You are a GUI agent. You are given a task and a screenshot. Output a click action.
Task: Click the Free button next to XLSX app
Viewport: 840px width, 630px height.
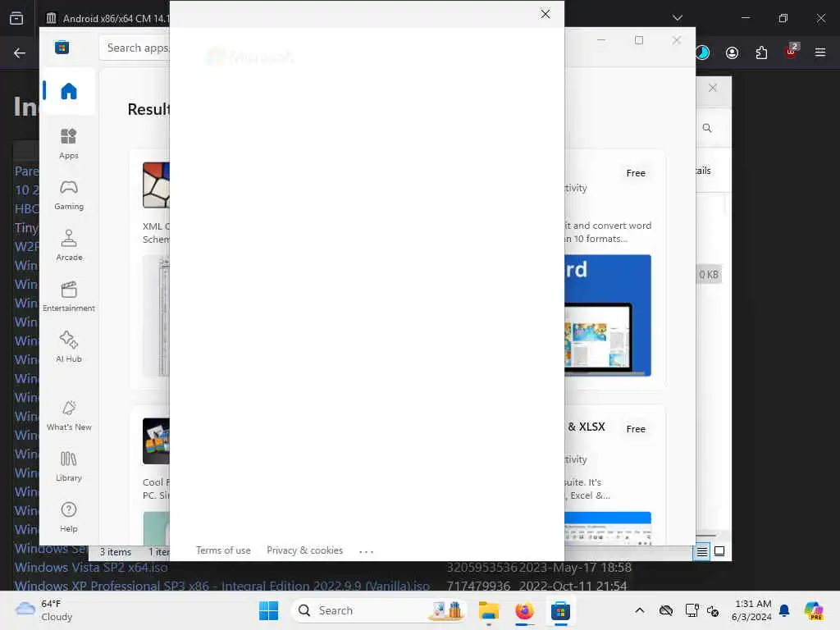[x=636, y=429]
